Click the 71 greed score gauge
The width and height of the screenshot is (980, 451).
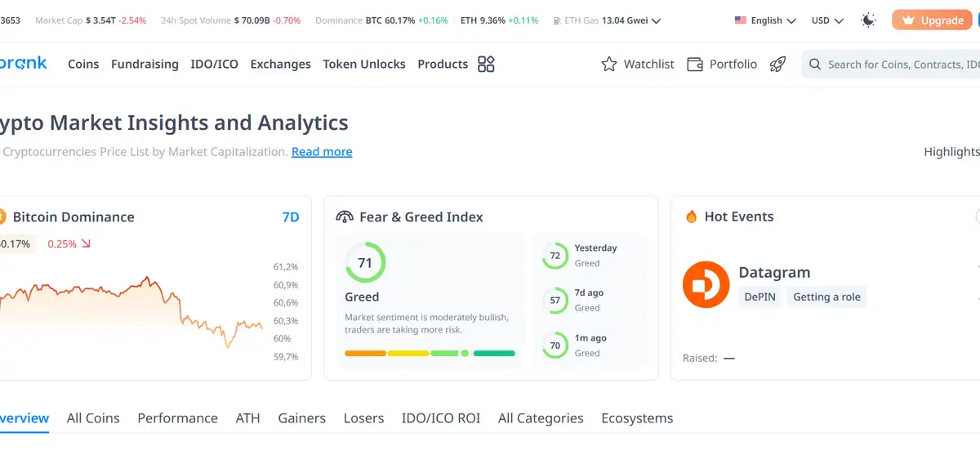[x=365, y=263]
